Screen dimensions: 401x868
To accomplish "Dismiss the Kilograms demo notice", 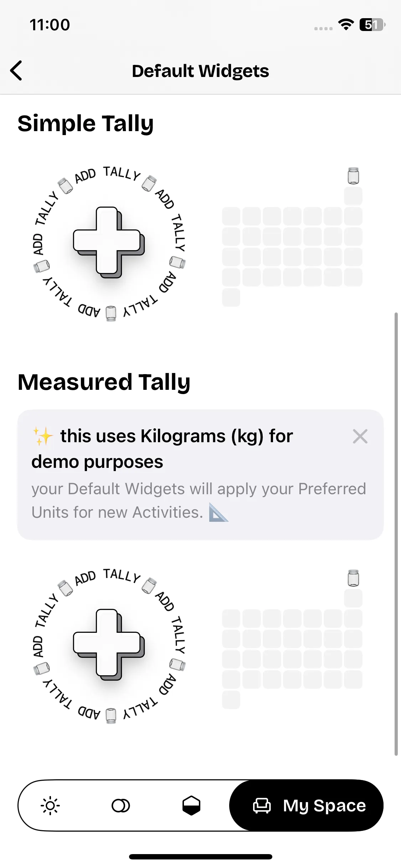I will [360, 436].
